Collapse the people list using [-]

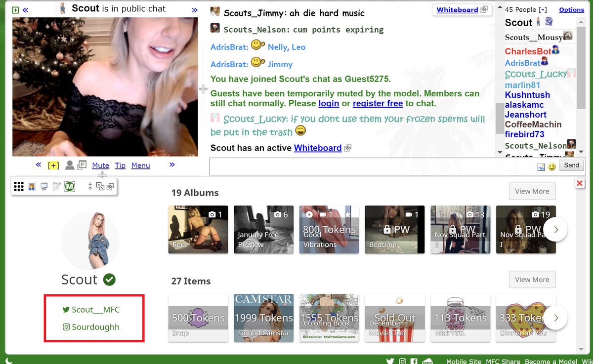tap(543, 9)
